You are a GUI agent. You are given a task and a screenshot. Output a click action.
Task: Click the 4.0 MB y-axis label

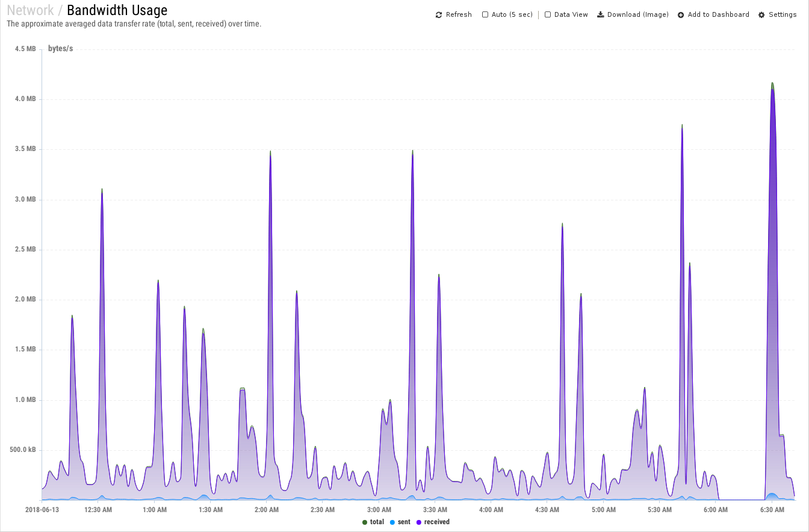25,99
